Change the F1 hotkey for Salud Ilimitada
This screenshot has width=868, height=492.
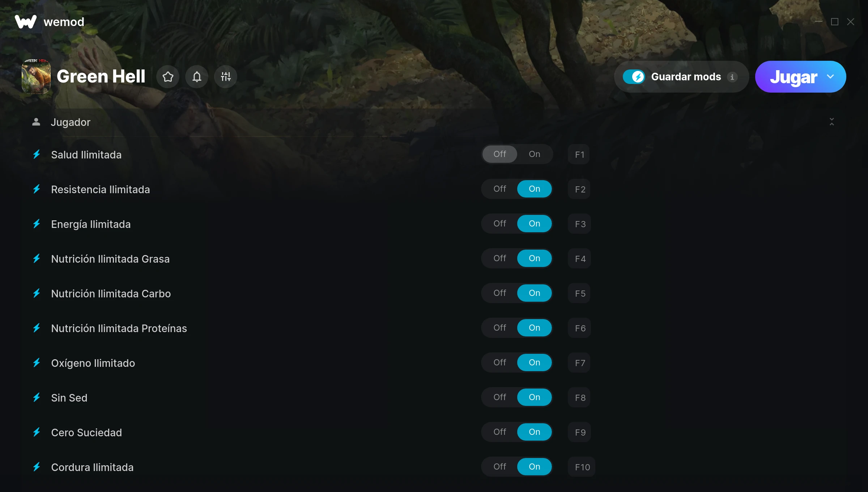click(x=579, y=154)
